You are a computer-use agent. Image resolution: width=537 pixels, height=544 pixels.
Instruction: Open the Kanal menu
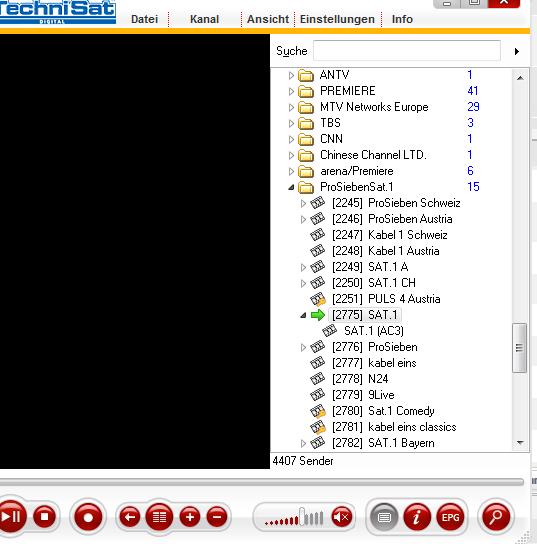coord(204,19)
